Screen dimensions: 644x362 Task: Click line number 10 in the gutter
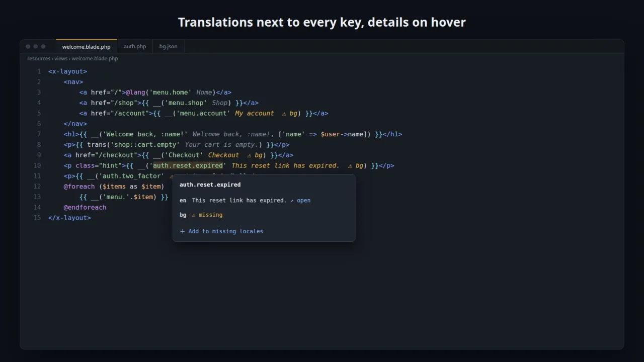pos(37,165)
